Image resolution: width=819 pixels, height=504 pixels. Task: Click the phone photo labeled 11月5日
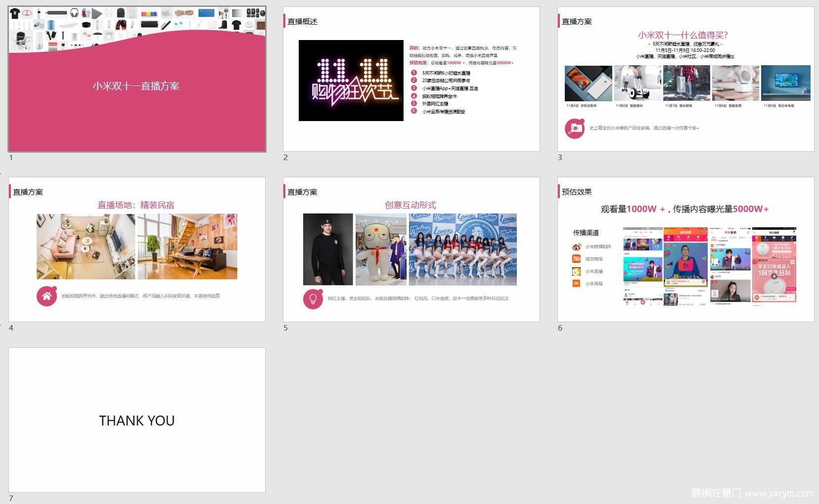coord(589,83)
